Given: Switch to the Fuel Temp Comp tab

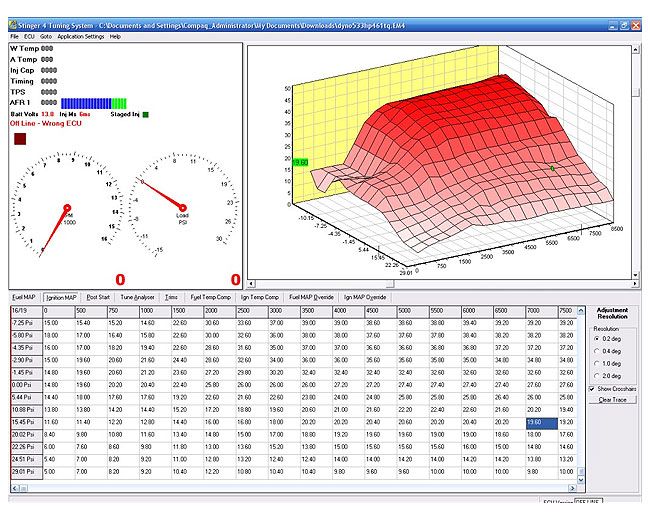Looking at the screenshot, I should (210, 297).
